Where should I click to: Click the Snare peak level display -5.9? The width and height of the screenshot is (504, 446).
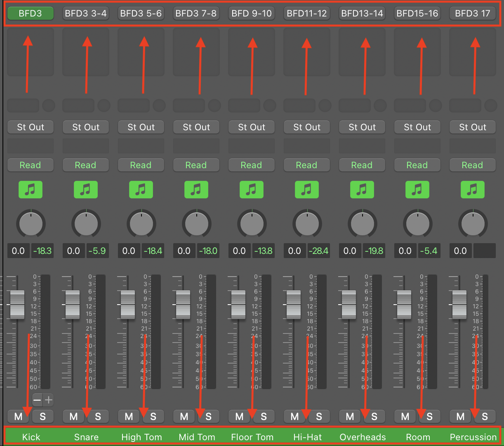pyautogui.click(x=98, y=251)
